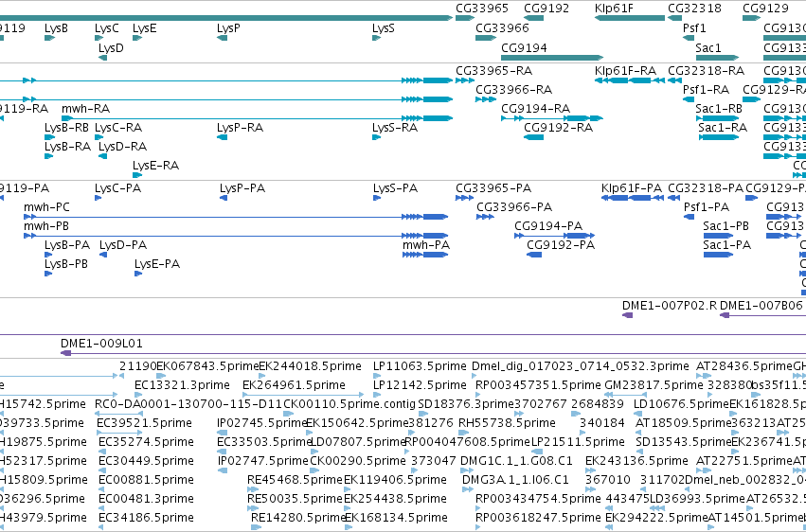Select the CG32318-RA transcript
This screenshot has height=532, width=806.
674,80
